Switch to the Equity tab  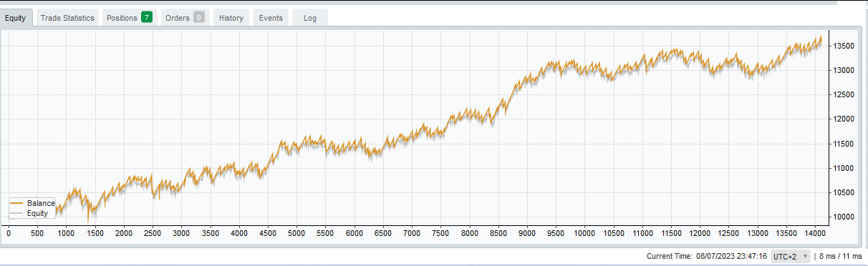point(16,18)
